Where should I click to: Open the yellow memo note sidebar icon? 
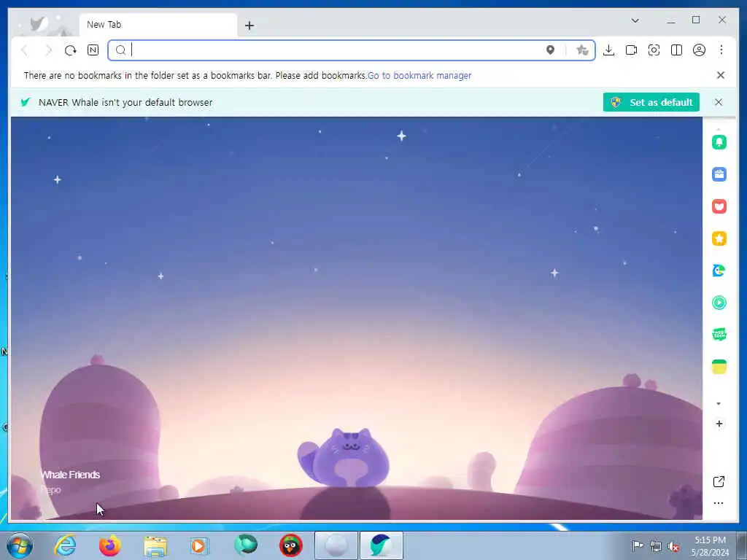click(x=719, y=367)
